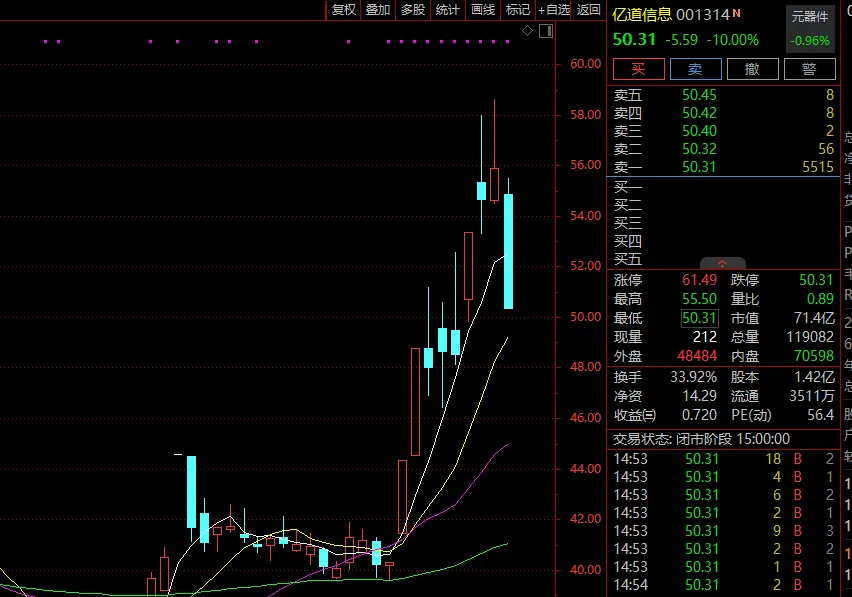The image size is (852, 597).
Task: Activate the 画线 drawing tool
Action: coord(482,10)
